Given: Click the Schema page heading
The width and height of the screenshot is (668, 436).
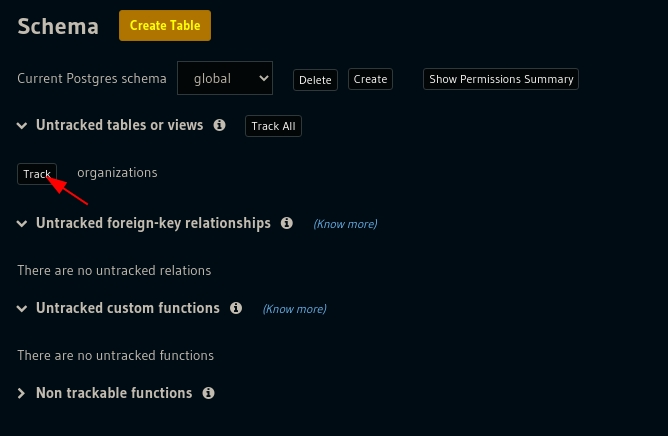Looking at the screenshot, I should [58, 26].
